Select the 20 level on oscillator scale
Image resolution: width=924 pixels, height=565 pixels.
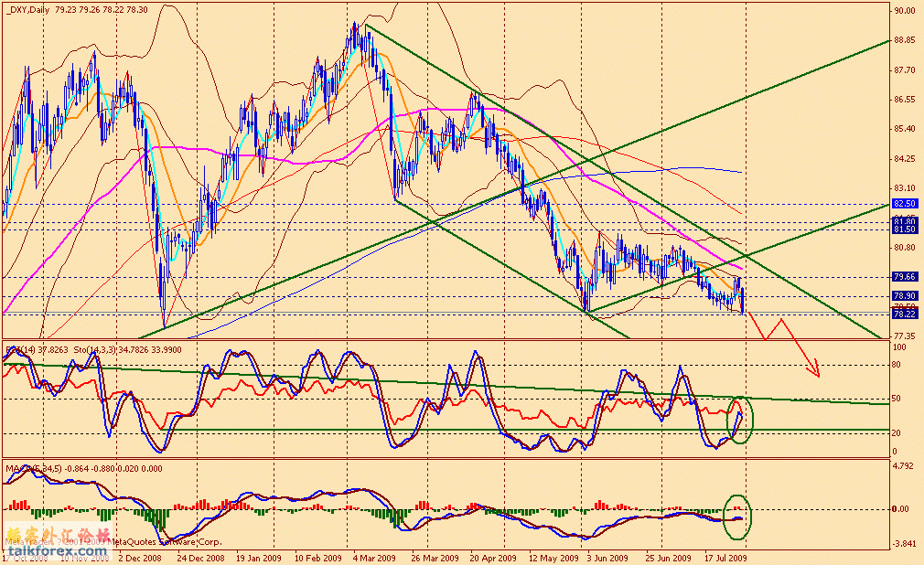pos(897,433)
